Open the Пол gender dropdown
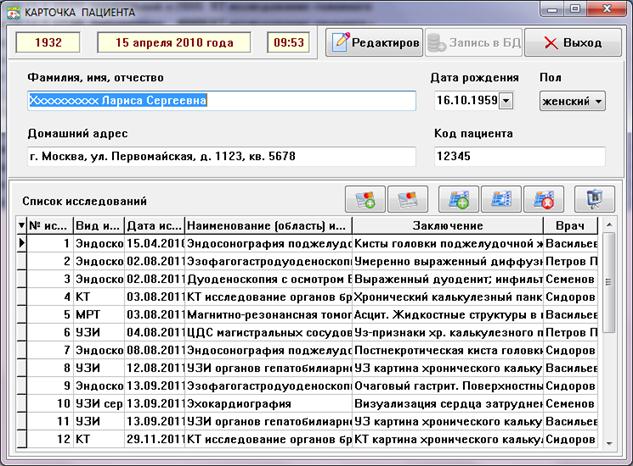 [x=572, y=101]
